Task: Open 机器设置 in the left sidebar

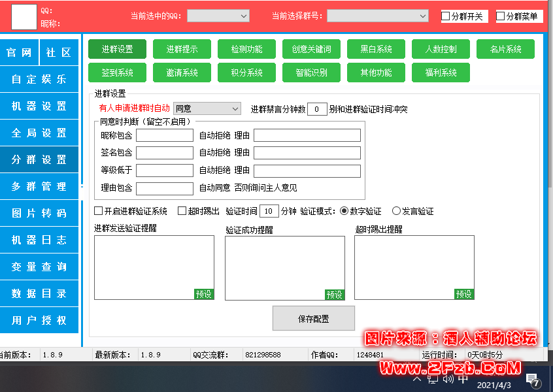Action: tap(39, 106)
